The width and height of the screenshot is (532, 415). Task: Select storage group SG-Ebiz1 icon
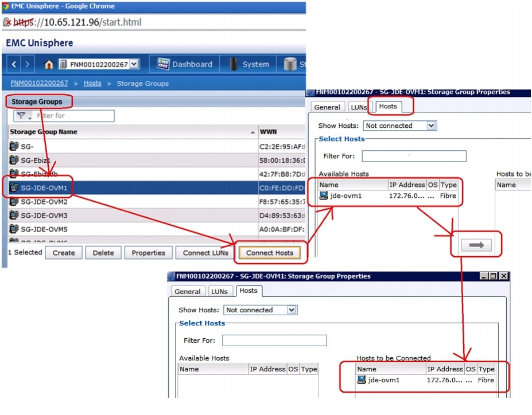(x=14, y=160)
